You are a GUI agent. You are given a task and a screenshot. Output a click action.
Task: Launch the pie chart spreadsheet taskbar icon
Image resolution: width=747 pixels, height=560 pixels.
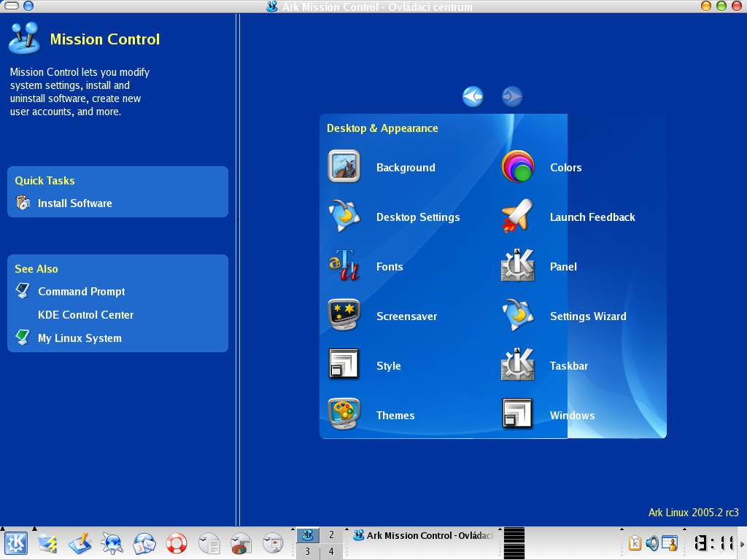[x=241, y=543]
